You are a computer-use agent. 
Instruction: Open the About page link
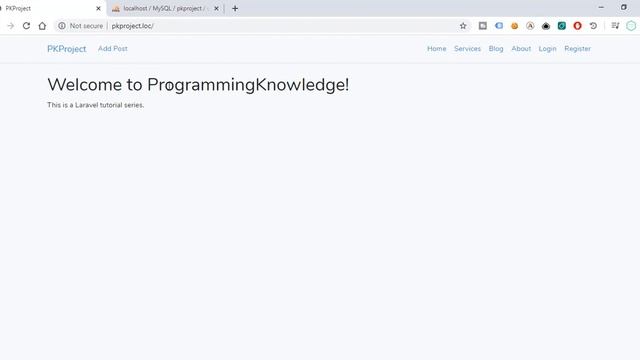point(521,49)
